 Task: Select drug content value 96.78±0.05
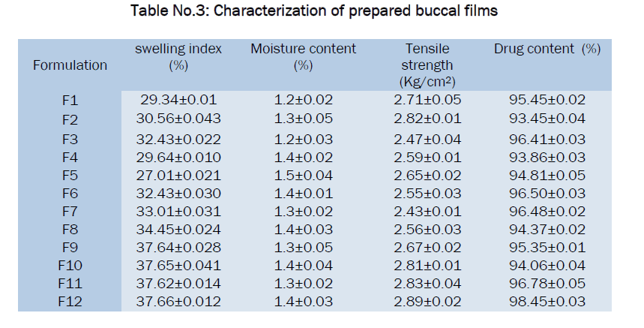click(x=548, y=283)
